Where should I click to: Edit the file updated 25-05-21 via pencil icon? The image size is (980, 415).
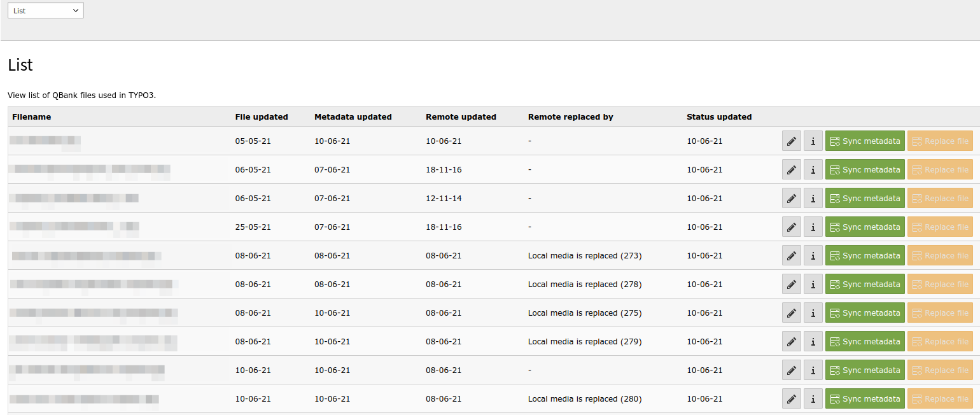[792, 227]
